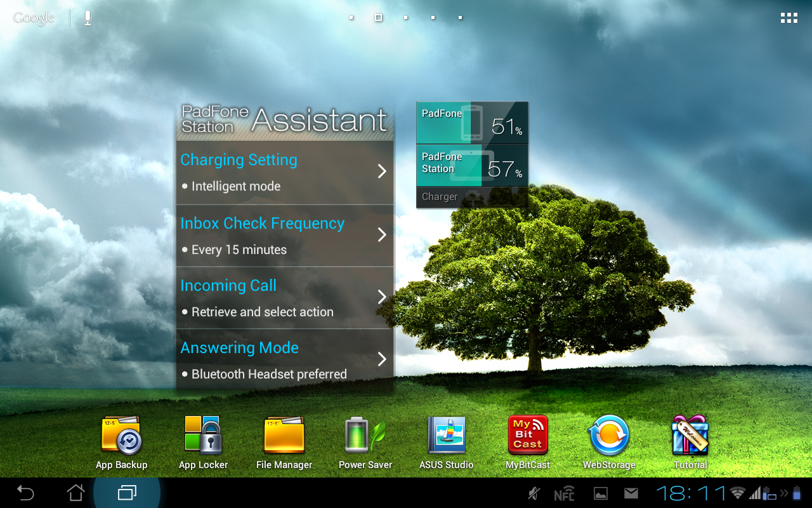Start voice search with microphone icon

(88, 18)
